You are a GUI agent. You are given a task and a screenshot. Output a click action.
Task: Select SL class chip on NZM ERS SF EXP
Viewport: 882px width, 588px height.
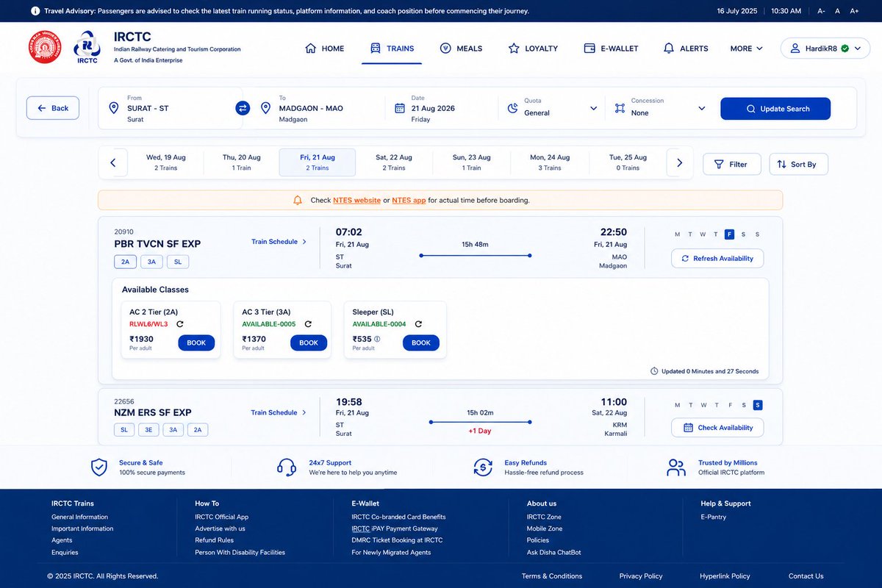tap(124, 430)
